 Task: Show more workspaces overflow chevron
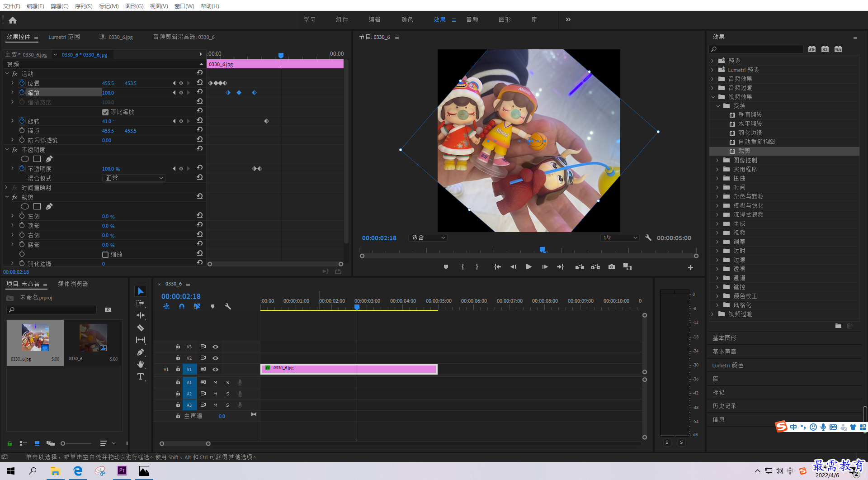[568, 19]
